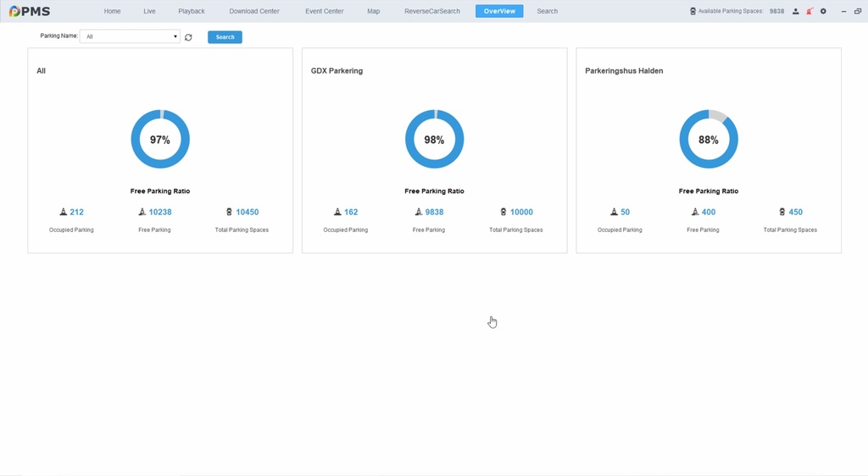Click occupied parking icon in Parkeringshus Halden
Image resolution: width=868 pixels, height=476 pixels.
(x=614, y=212)
